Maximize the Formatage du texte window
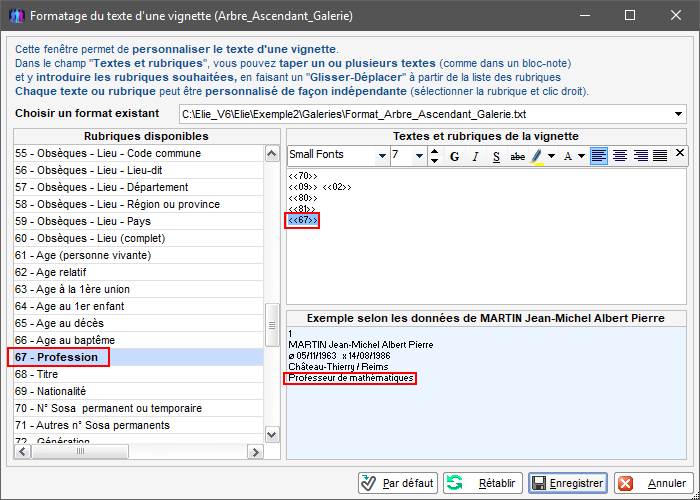Screen dimensions: 700x500 tap(630, 16)
